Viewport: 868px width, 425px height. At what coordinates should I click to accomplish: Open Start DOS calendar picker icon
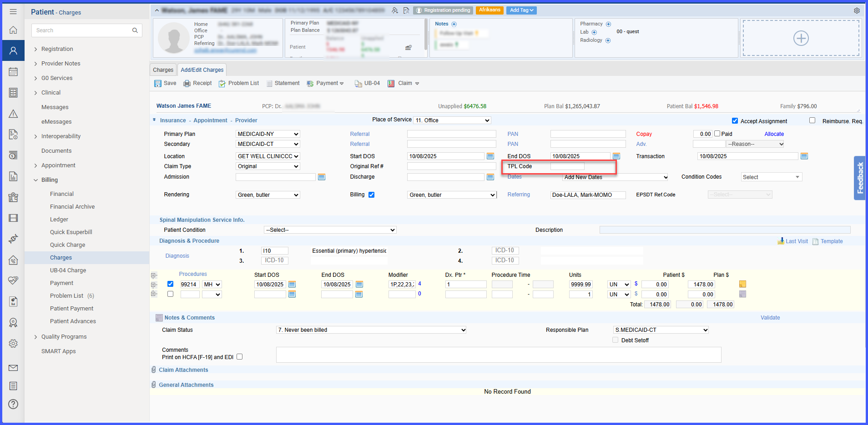pyautogui.click(x=490, y=156)
